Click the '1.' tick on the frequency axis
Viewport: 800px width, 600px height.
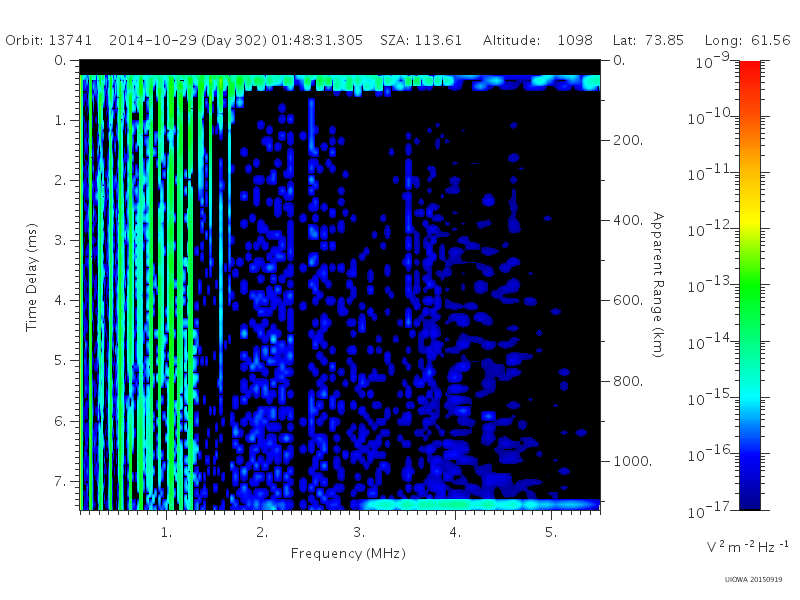point(166,533)
